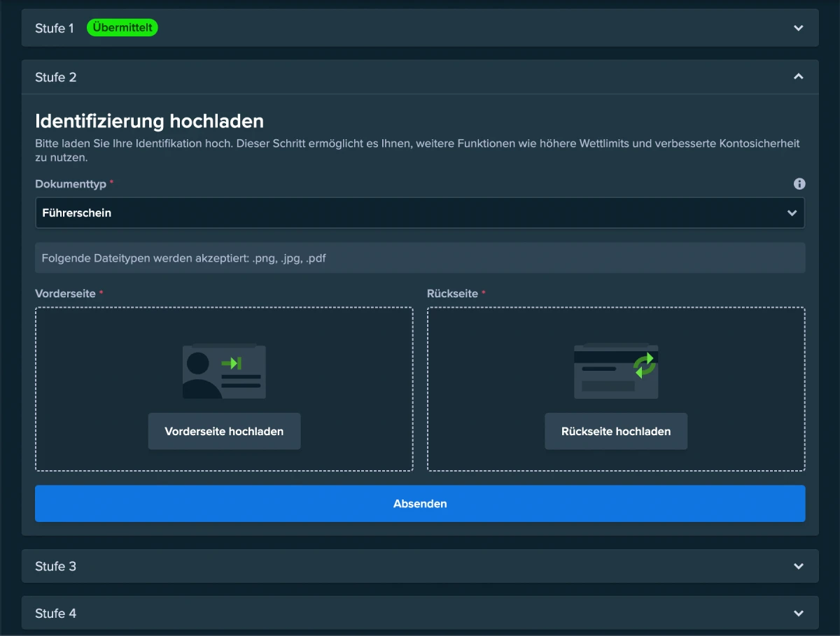
Task: Click the Stufe 3 header label
Action: click(56, 566)
